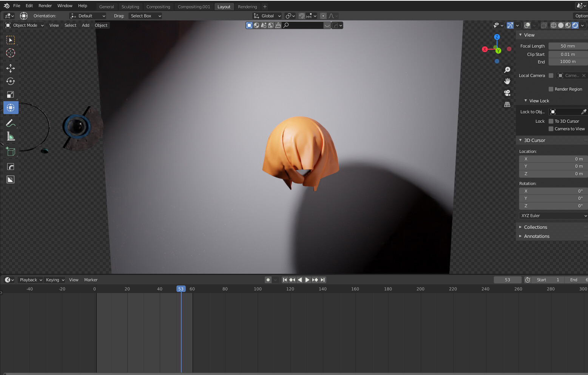Open the transform orientation dropdown showing Global
The image size is (588, 375).
click(267, 16)
